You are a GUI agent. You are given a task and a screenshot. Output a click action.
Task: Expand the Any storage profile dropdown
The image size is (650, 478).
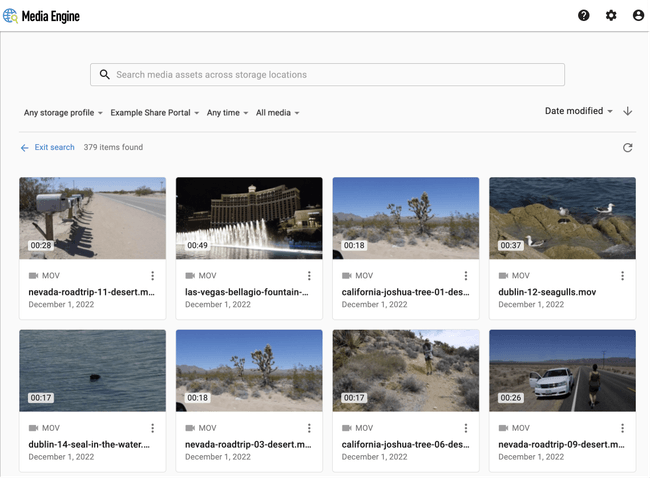point(63,113)
